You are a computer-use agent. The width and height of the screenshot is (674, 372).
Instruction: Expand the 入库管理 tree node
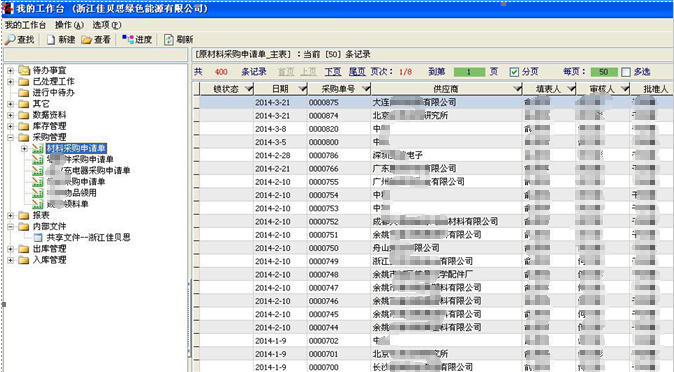pos(11,260)
